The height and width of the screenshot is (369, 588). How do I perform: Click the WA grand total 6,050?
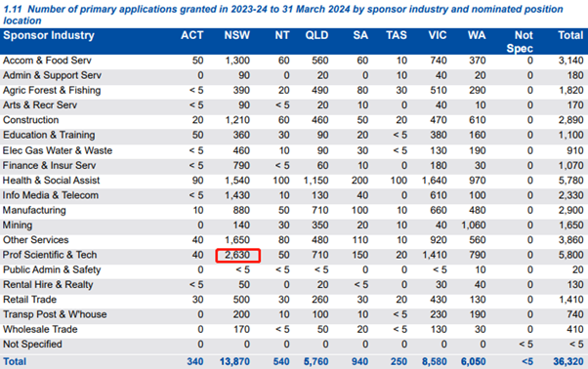coord(474,362)
